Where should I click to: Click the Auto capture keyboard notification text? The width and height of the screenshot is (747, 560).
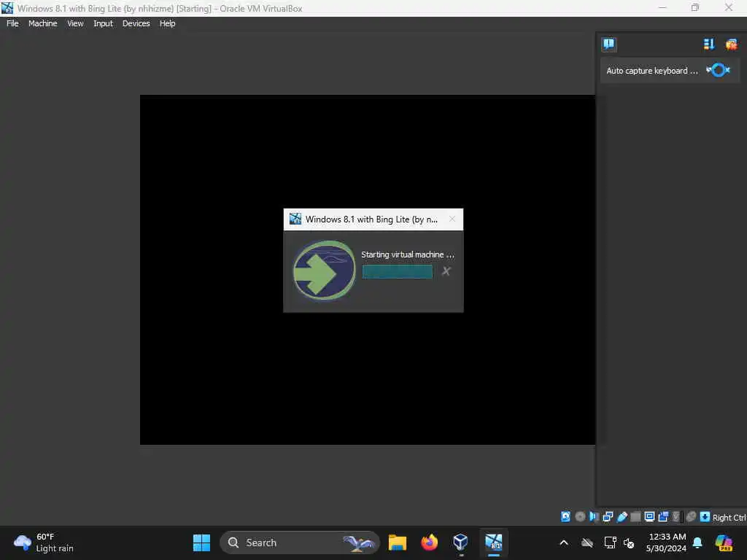pos(651,71)
